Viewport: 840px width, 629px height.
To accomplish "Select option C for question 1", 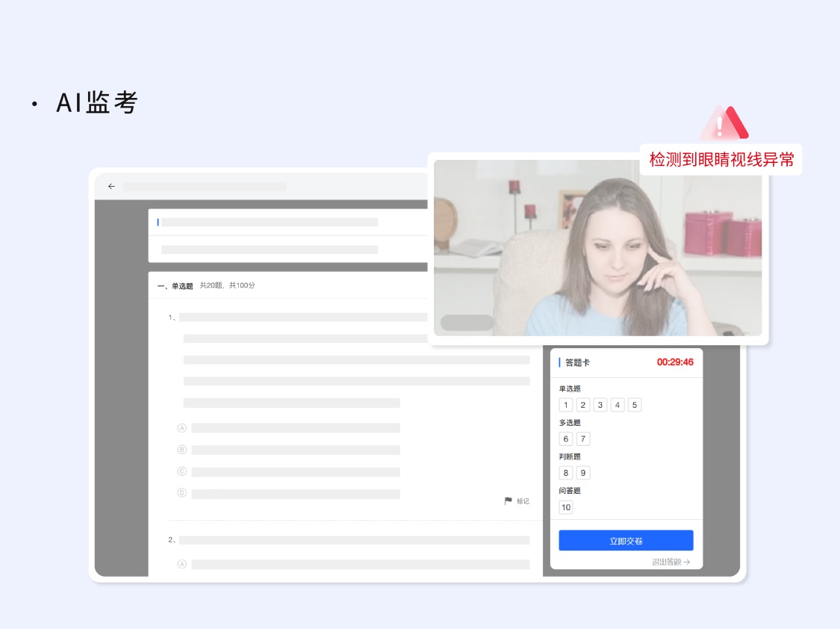I will pyautogui.click(x=181, y=471).
